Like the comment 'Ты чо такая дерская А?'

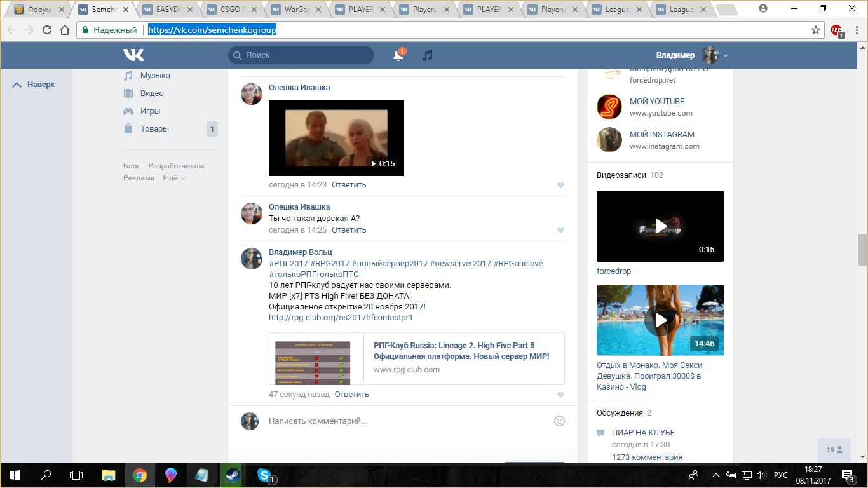coord(560,231)
